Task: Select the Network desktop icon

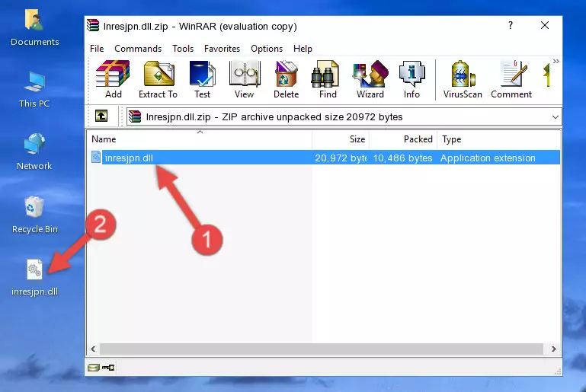Action: (34, 151)
